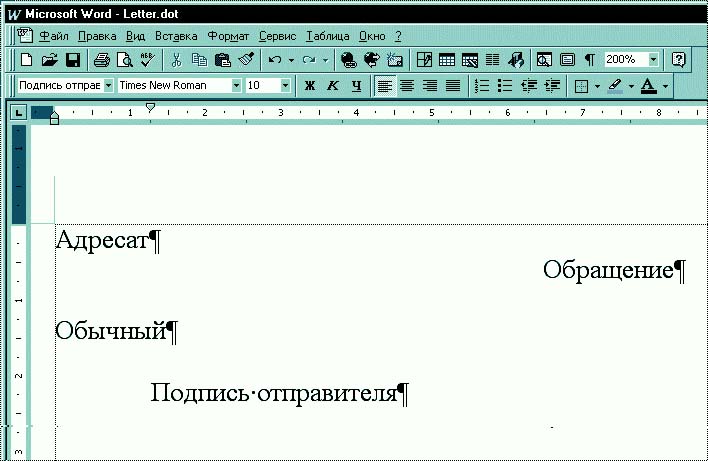Click the Print icon
This screenshot has height=461, width=708.
tap(101, 60)
